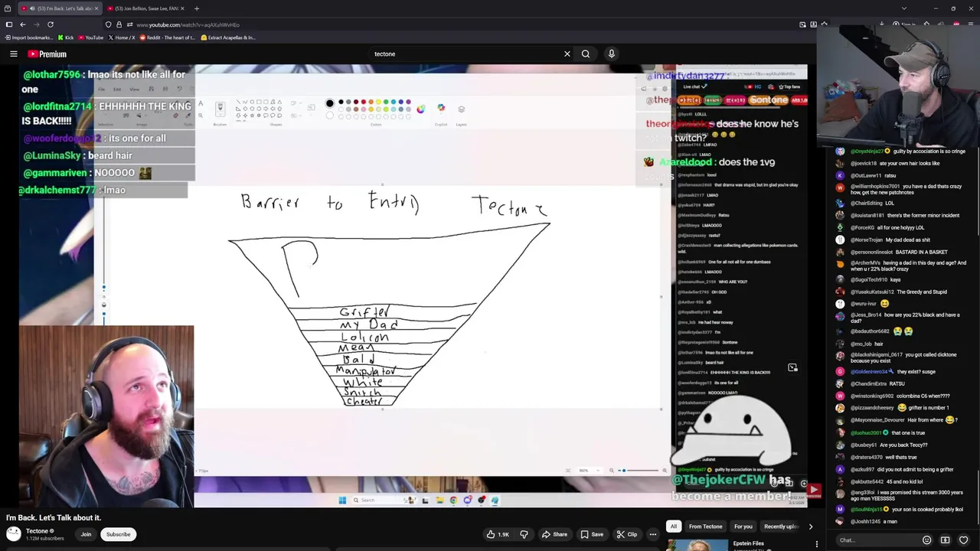Open the chat Super Chat dollar icon
This screenshot has height=551, width=980.
(x=945, y=540)
